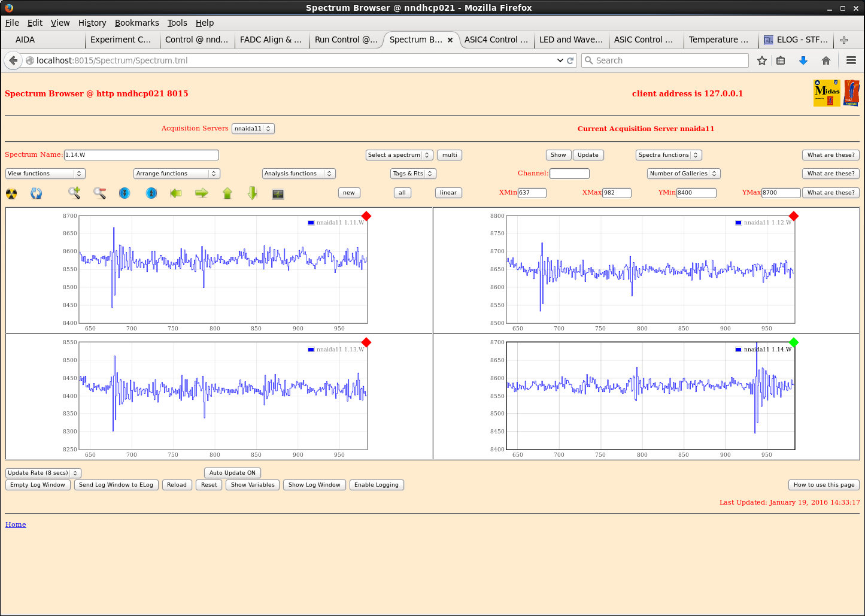Switch to the Run Control tab

[345, 40]
